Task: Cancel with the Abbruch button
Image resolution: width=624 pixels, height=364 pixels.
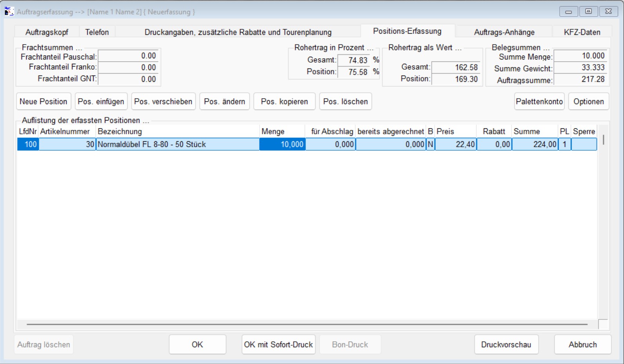Action: click(x=583, y=344)
